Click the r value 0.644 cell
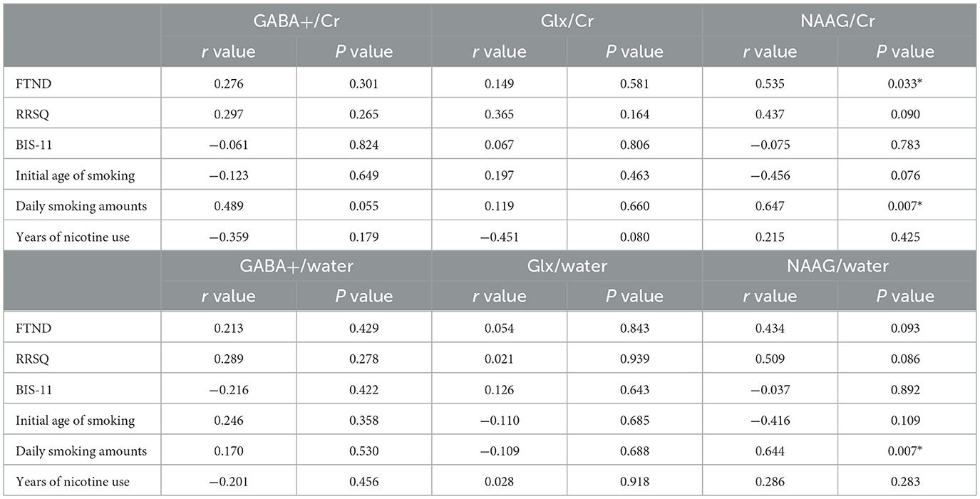 coord(770,451)
